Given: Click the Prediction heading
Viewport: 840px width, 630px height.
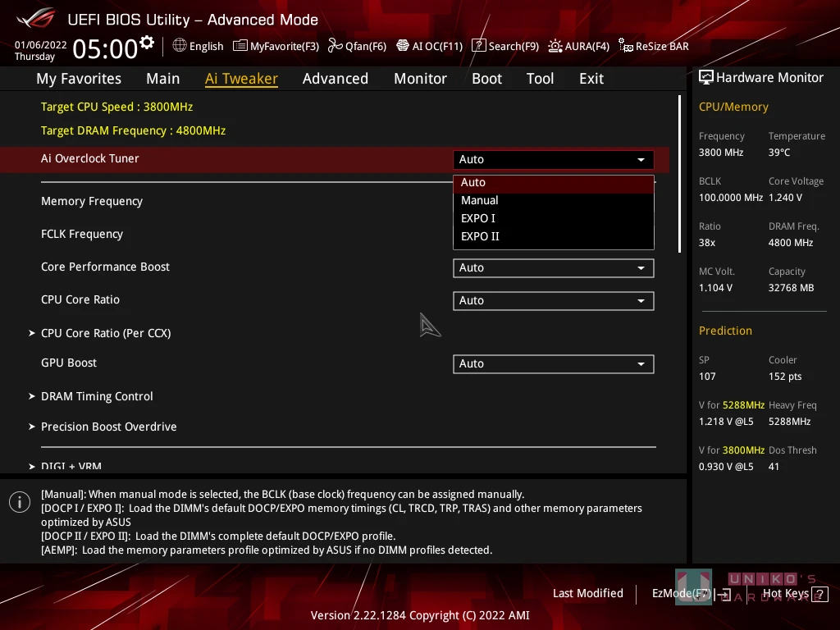Looking at the screenshot, I should pos(725,331).
